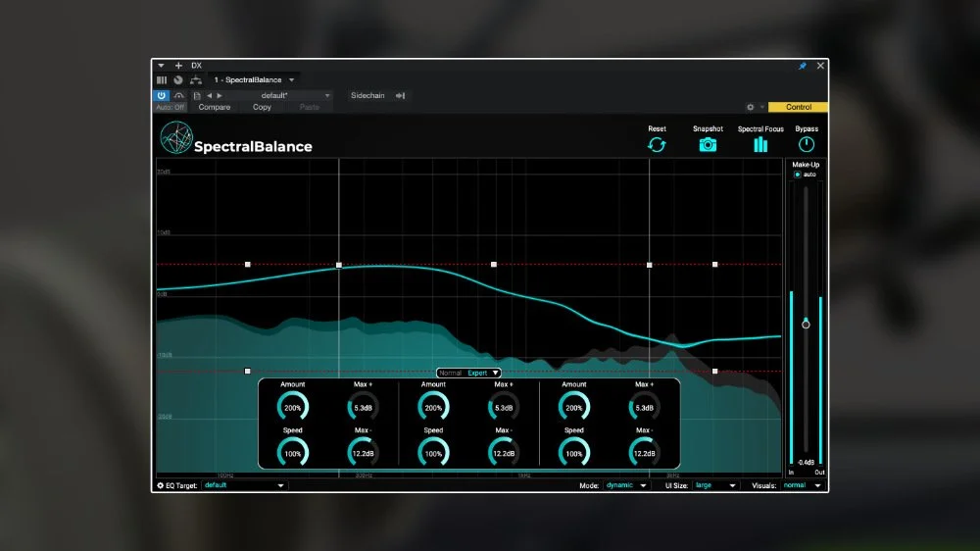Click the gauge dial icon near plugin name

178,80
